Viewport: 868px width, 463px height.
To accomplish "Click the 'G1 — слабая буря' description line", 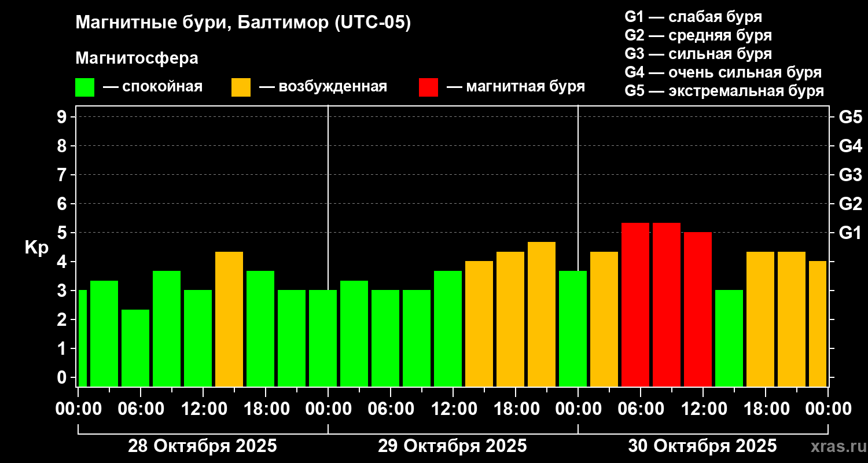I will 693,17.
